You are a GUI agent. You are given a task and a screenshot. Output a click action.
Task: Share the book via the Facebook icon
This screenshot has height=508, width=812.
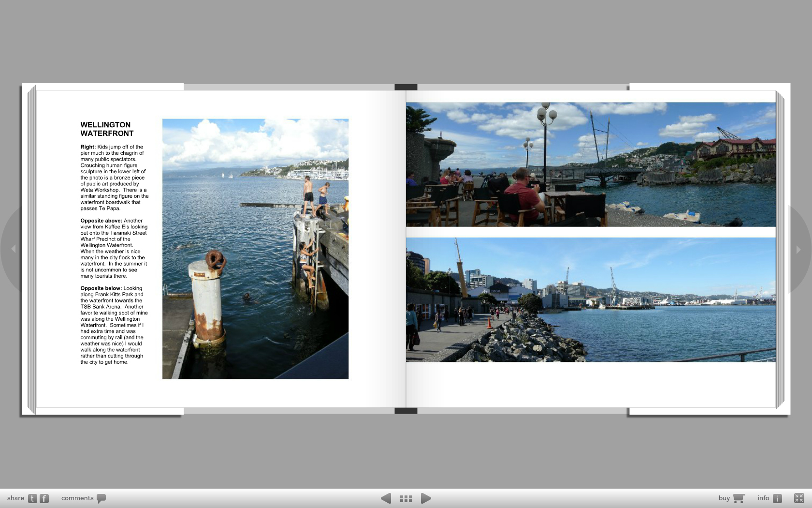point(44,498)
